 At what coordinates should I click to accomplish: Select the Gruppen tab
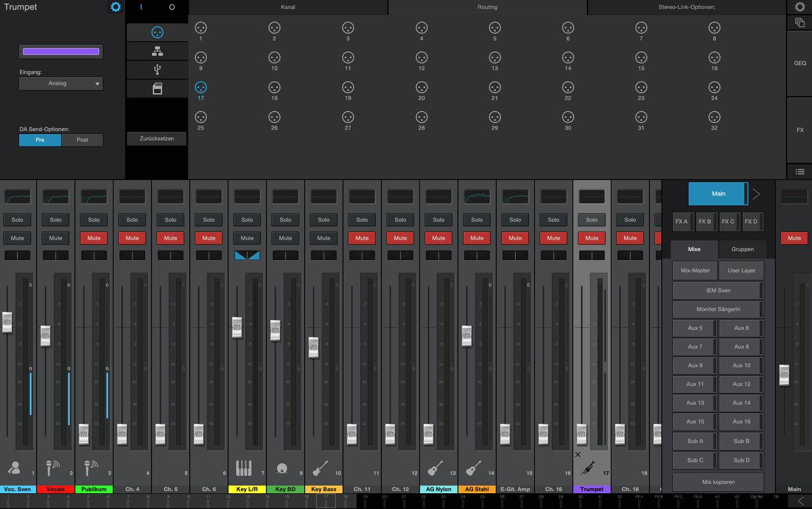point(742,250)
